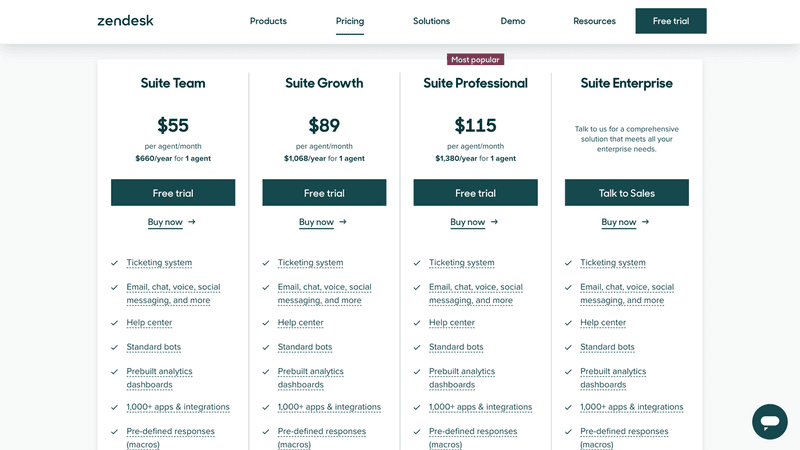Start Free trial from the header
Viewport: 800px width, 450px height.
click(670, 21)
